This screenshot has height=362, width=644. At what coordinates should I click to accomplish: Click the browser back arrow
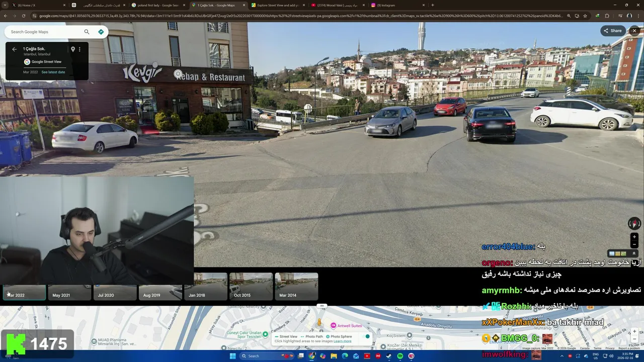[5, 16]
